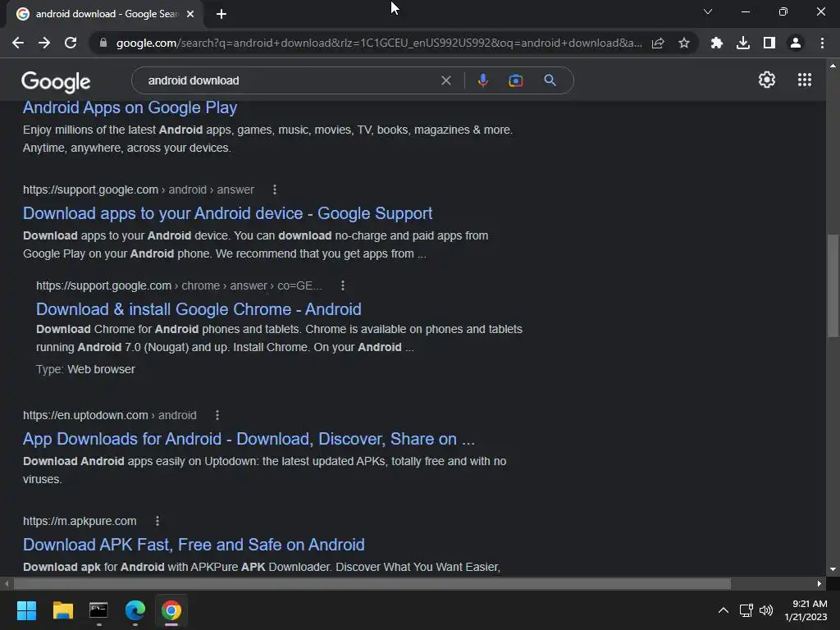Show hidden system tray icons
Screen dimensions: 840x630
click(x=724, y=610)
